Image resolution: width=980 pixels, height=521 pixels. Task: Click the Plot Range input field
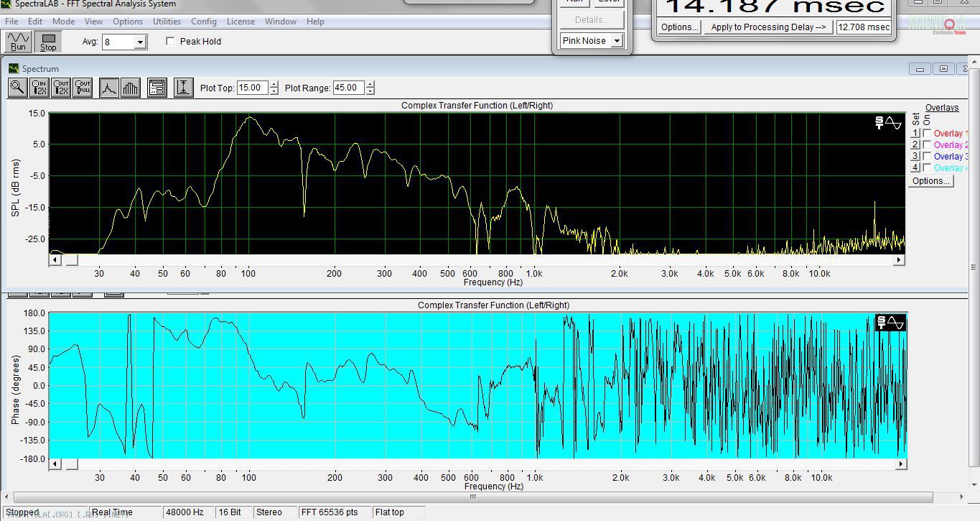349,88
